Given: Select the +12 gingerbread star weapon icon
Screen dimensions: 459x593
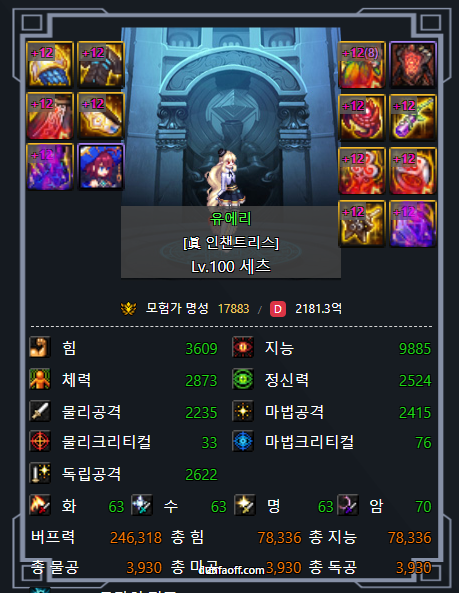Looking at the screenshot, I should [361, 224].
